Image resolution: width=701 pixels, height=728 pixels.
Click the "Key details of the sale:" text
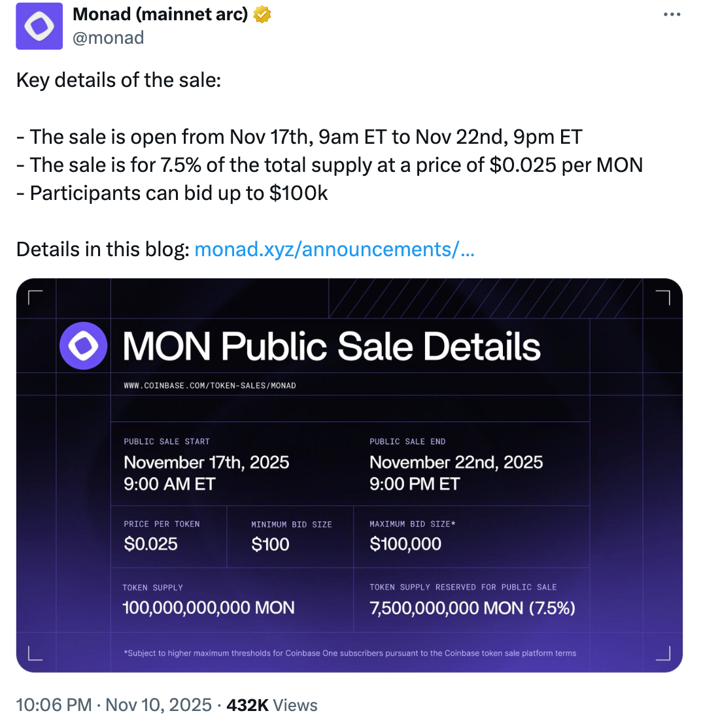(118, 80)
